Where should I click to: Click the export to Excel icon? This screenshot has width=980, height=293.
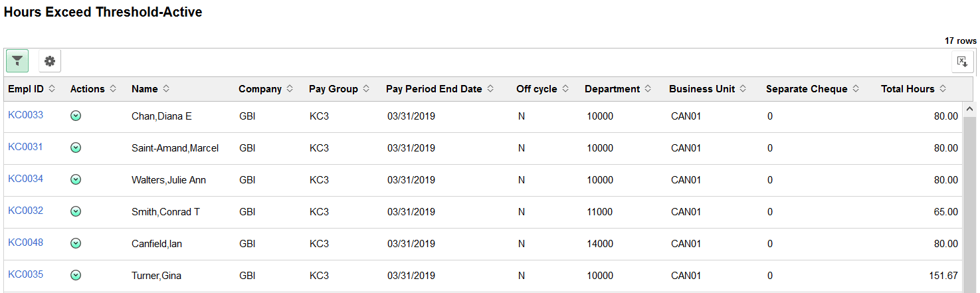(x=962, y=62)
